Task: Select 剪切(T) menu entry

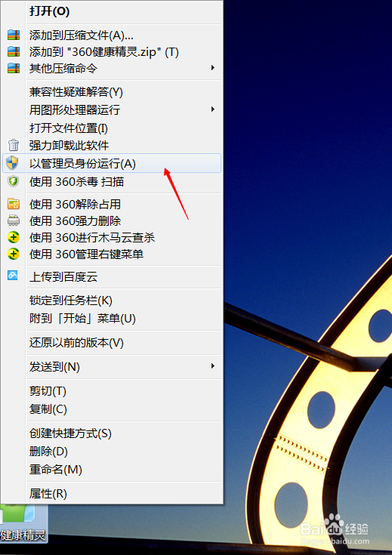Action: click(x=112, y=391)
